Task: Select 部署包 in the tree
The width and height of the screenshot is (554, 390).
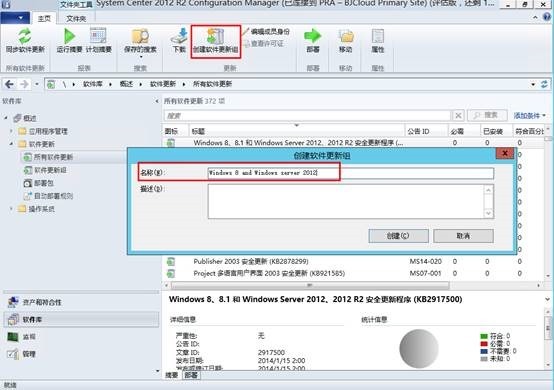Action: 44,183
